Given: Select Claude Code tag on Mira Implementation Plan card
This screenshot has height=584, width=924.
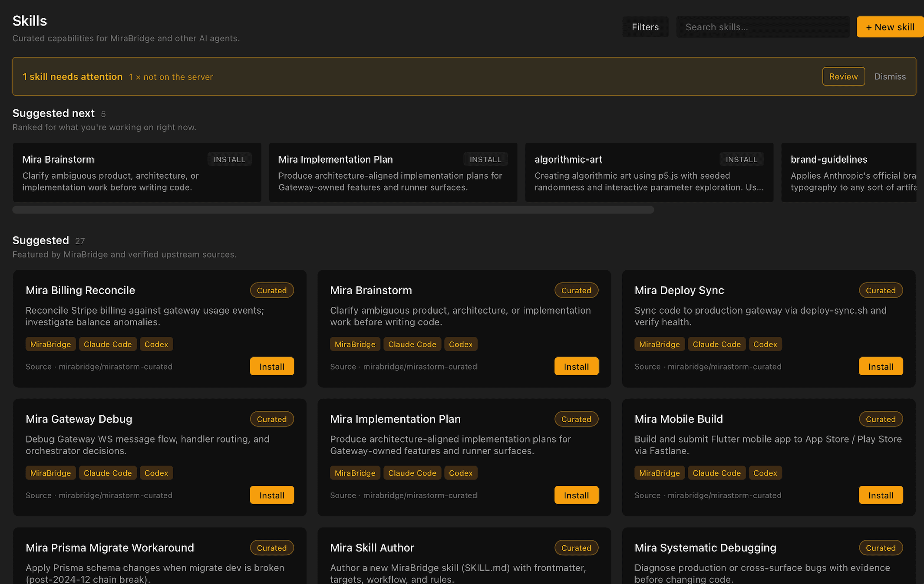Looking at the screenshot, I should (x=412, y=473).
